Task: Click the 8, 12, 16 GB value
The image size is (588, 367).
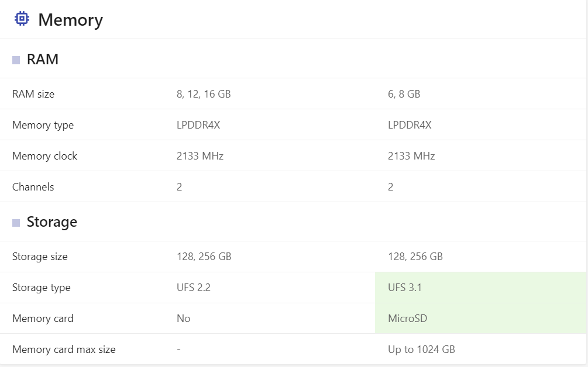Action: [x=204, y=94]
